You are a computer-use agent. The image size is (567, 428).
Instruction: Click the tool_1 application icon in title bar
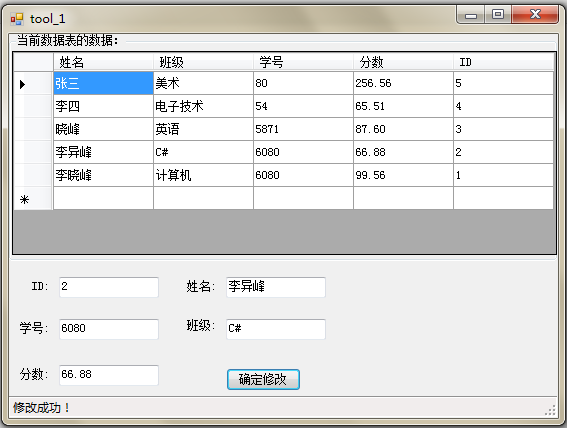(x=17, y=19)
